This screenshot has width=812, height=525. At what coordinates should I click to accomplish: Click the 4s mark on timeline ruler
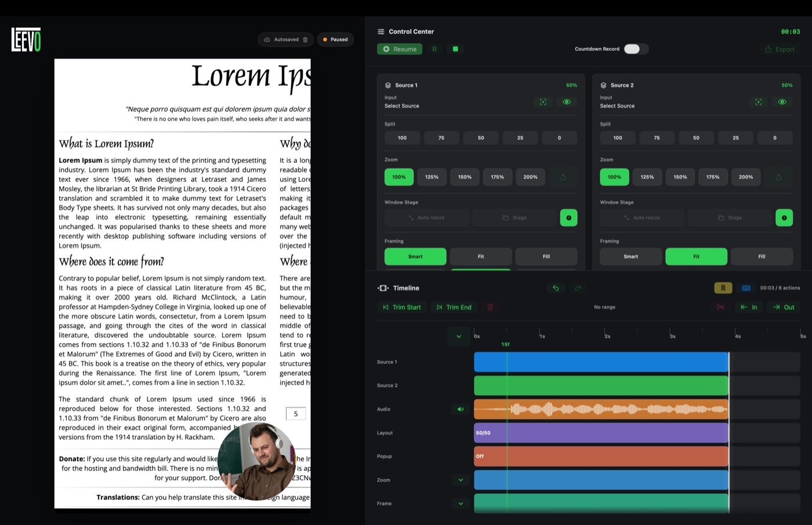tap(737, 336)
